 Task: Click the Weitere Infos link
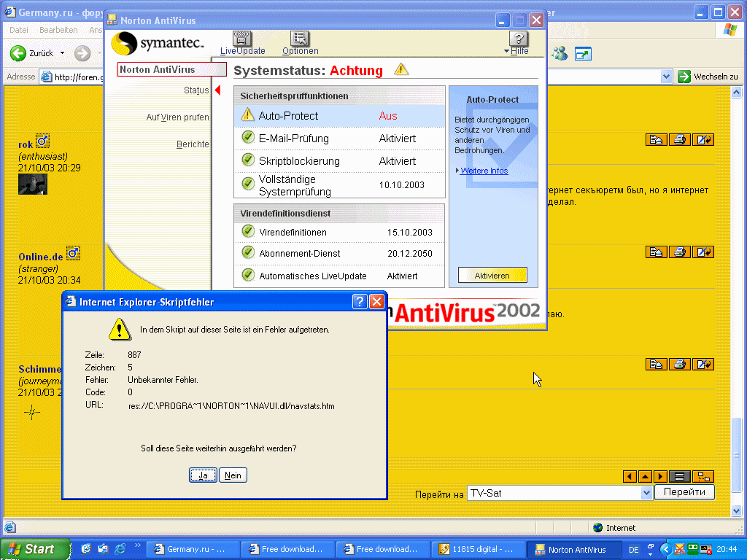click(484, 171)
